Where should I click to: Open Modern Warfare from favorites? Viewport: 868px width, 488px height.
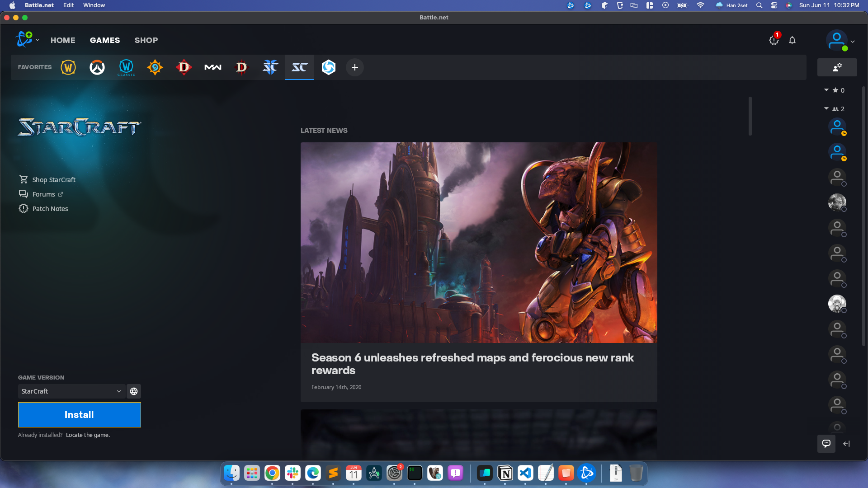(212, 67)
